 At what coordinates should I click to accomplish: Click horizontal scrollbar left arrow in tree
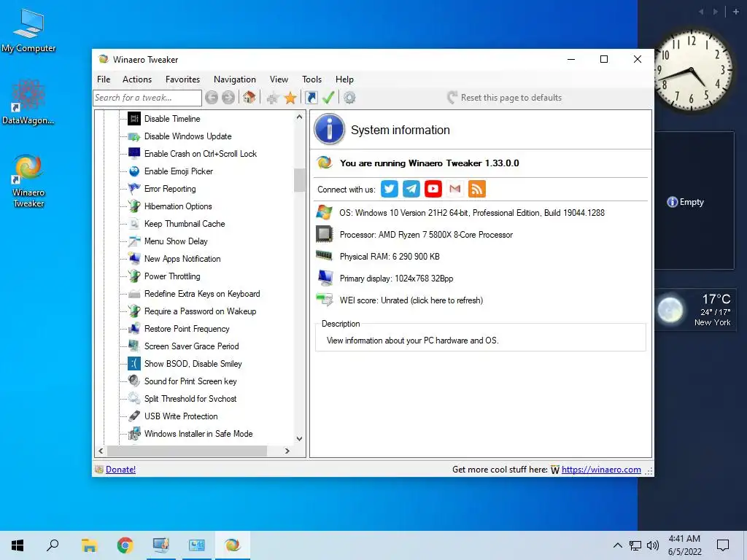pos(101,451)
